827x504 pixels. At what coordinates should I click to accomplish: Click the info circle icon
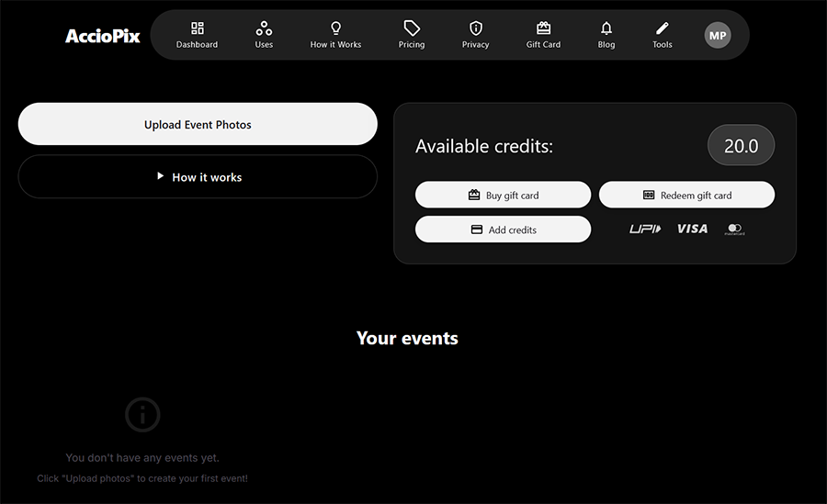pos(142,415)
